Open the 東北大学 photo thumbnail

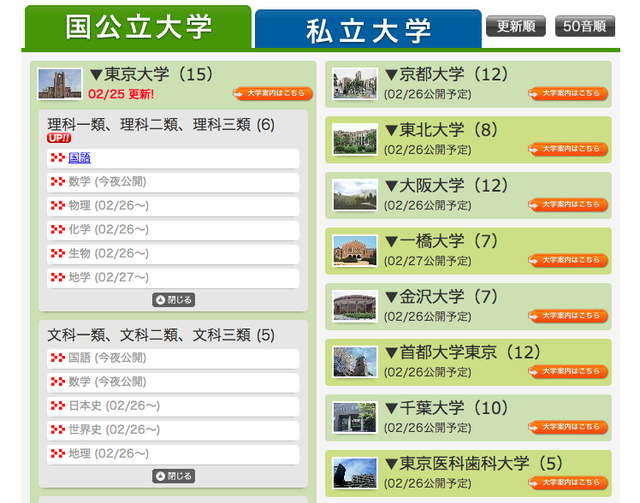[x=355, y=139]
